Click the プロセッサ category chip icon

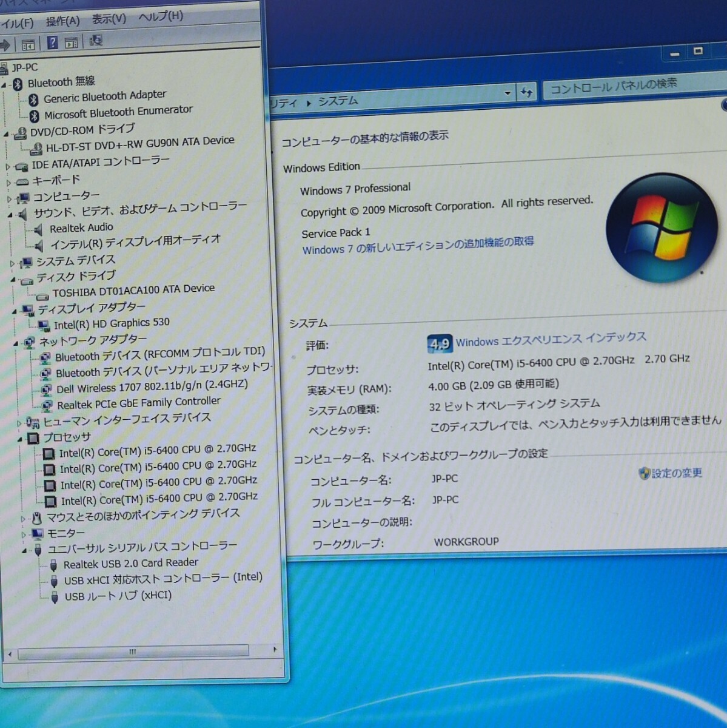tap(33, 438)
